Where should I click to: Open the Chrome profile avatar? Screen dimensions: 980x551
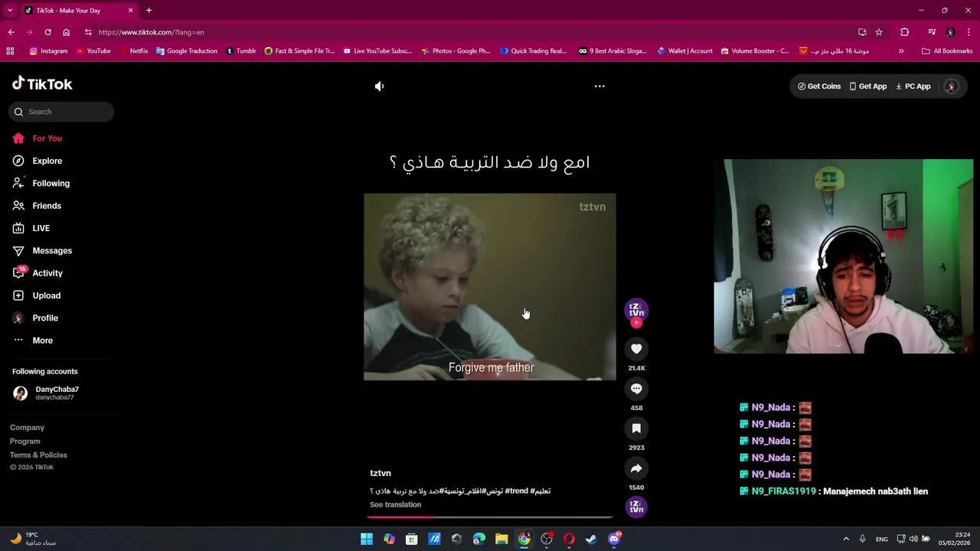pos(950,32)
